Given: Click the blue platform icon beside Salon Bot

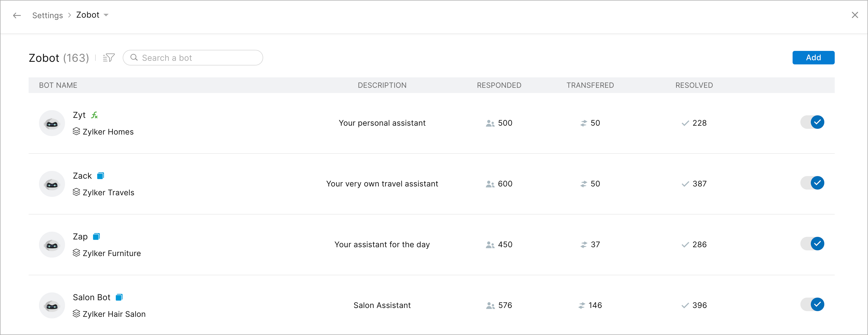Looking at the screenshot, I should (119, 297).
